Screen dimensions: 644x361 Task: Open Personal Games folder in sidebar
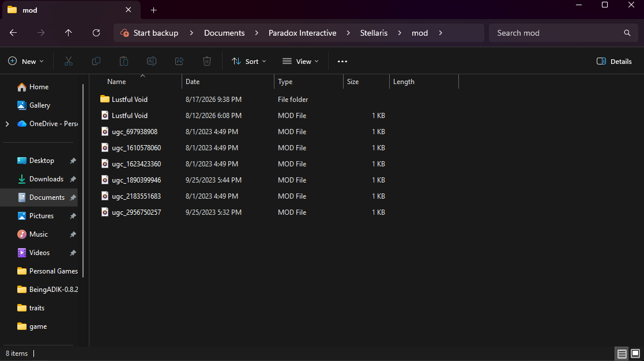point(47,271)
